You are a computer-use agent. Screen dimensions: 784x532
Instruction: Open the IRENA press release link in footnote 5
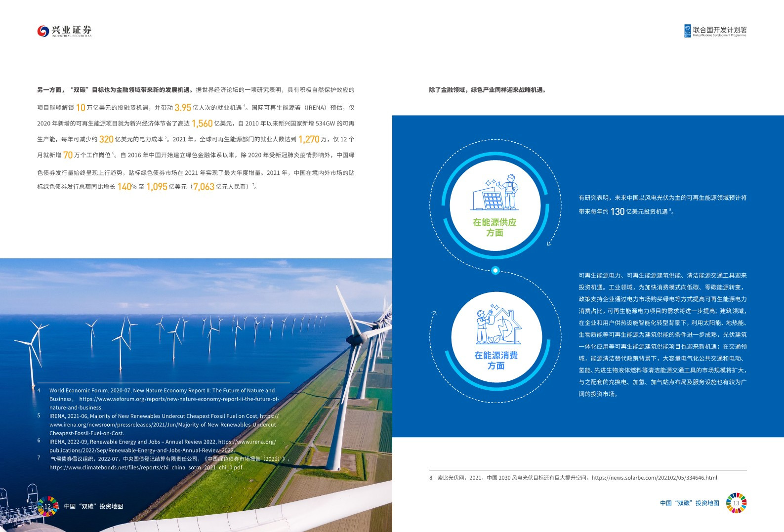(163, 425)
